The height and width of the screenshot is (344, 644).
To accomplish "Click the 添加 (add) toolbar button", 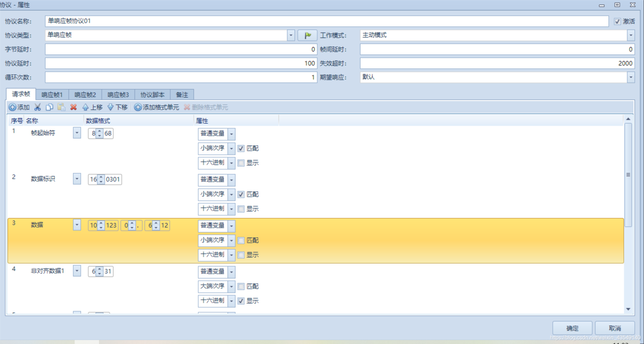I will click(x=19, y=107).
